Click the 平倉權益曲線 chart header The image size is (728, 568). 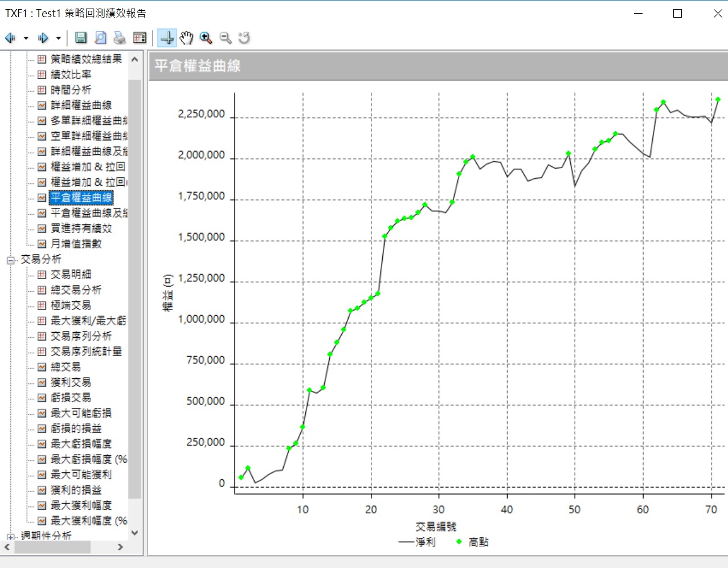click(437, 66)
